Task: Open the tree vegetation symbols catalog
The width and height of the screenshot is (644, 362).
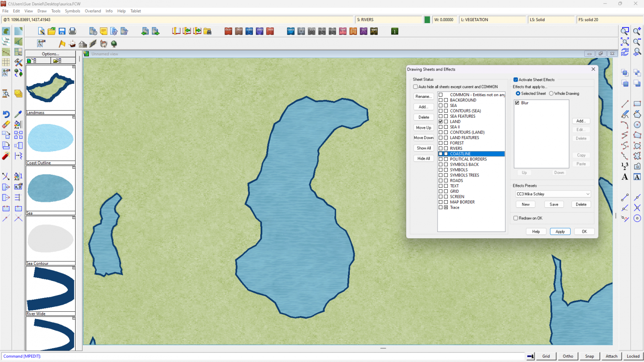Action: coord(114,44)
